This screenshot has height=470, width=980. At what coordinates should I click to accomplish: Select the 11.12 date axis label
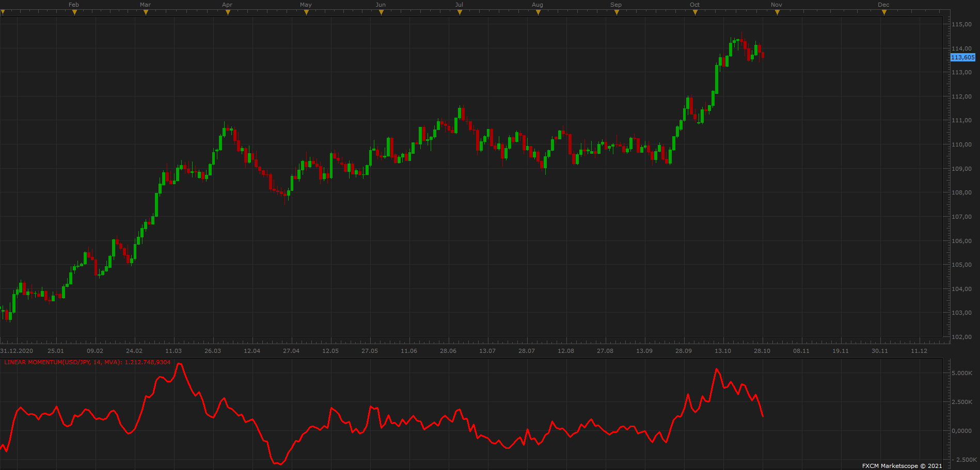point(919,351)
